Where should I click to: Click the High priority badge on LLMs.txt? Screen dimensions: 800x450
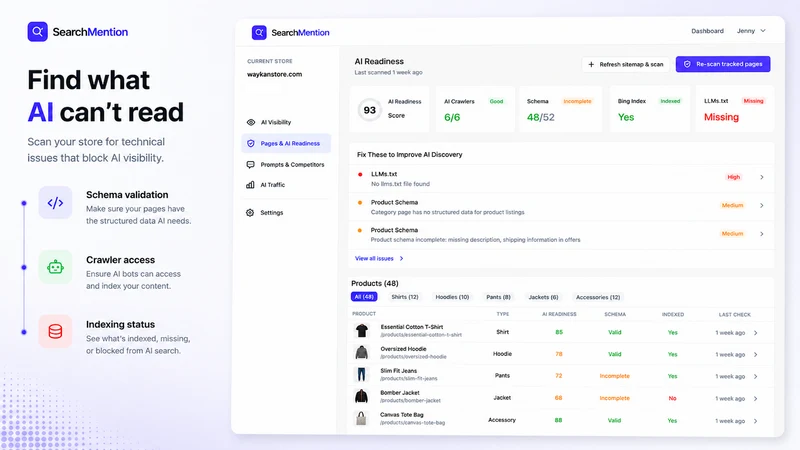point(733,178)
